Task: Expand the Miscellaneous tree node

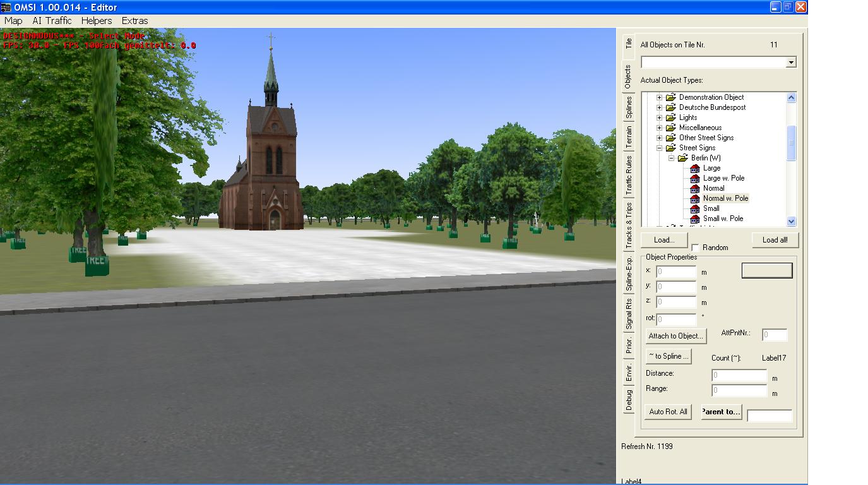Action: pyautogui.click(x=659, y=128)
